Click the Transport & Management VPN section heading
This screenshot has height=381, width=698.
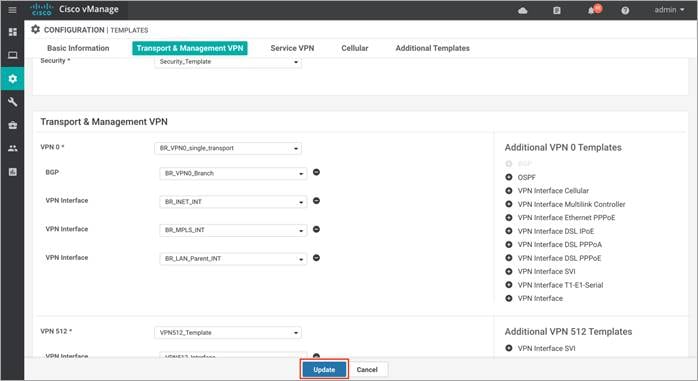104,122
